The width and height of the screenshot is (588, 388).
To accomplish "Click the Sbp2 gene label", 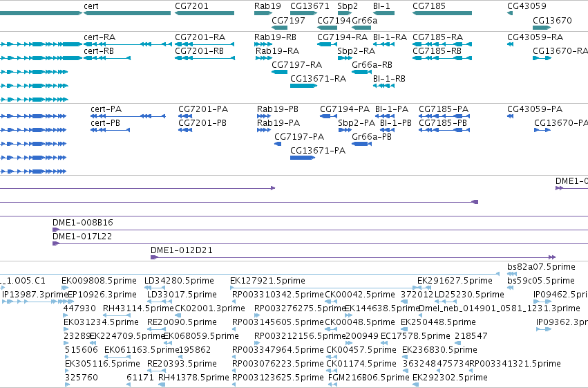I will point(348,6).
